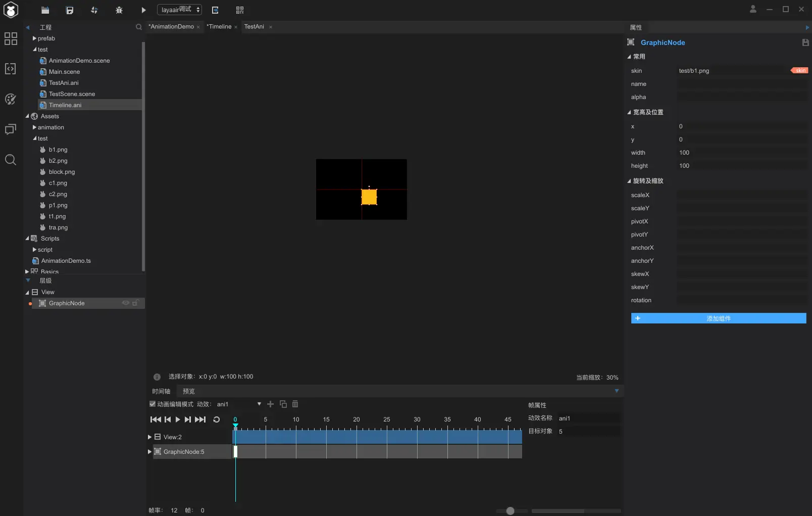Uncheck the 动画编辑模式 checkbox

[x=153, y=404]
